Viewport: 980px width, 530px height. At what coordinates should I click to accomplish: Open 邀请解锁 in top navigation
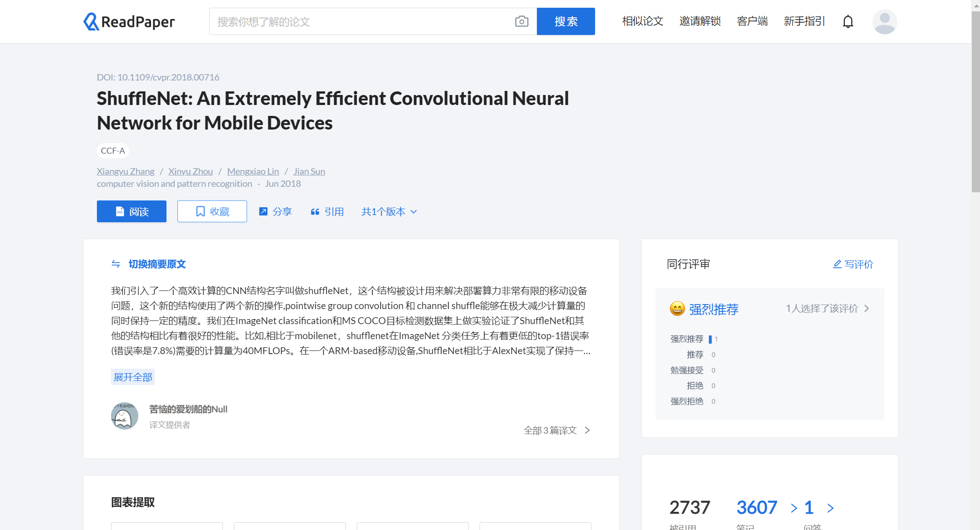pyautogui.click(x=700, y=21)
